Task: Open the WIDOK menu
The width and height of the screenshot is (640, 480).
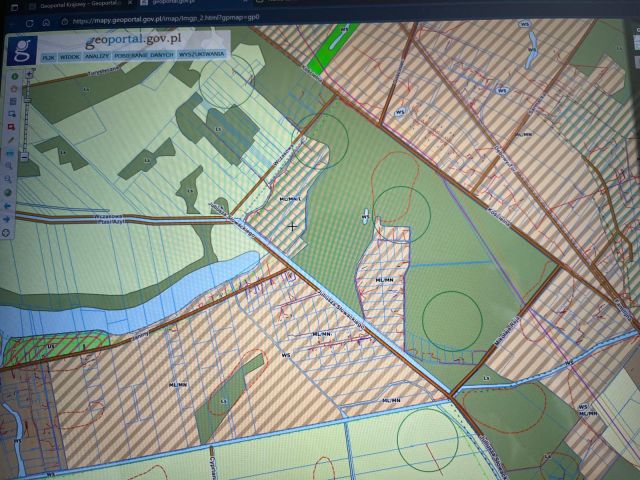Action: [70, 57]
